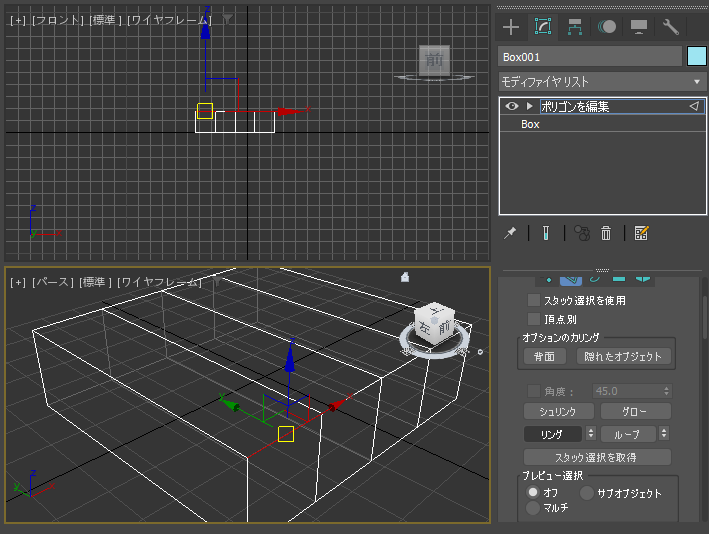Open the [+] menu of the front viewport
The width and height of the screenshot is (709, 534).
click(x=18, y=20)
